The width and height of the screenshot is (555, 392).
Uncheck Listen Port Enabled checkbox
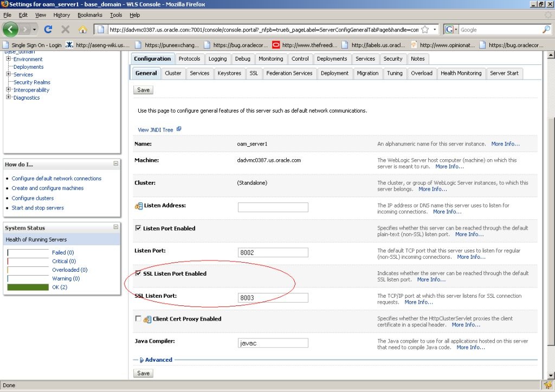(138, 228)
